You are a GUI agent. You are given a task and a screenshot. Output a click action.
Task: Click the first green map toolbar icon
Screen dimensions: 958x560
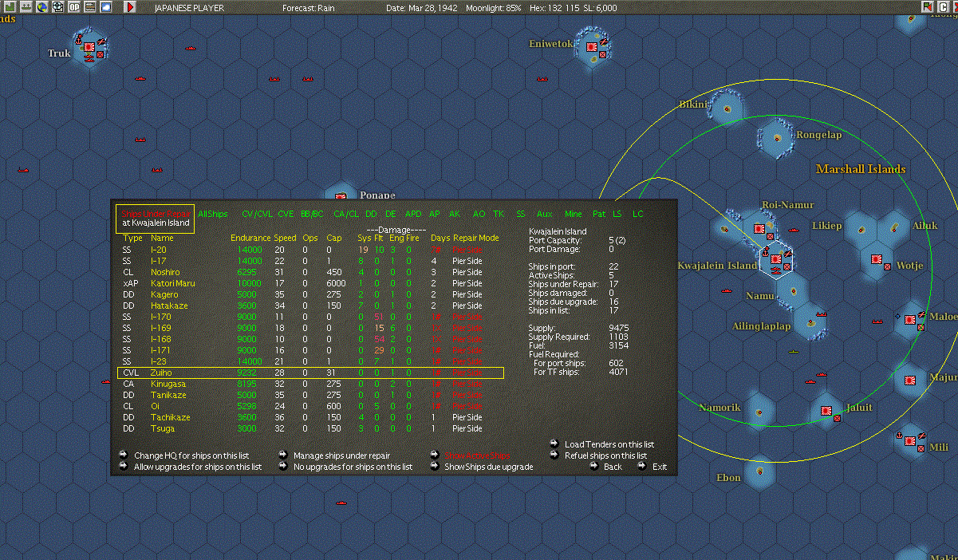coord(9,7)
